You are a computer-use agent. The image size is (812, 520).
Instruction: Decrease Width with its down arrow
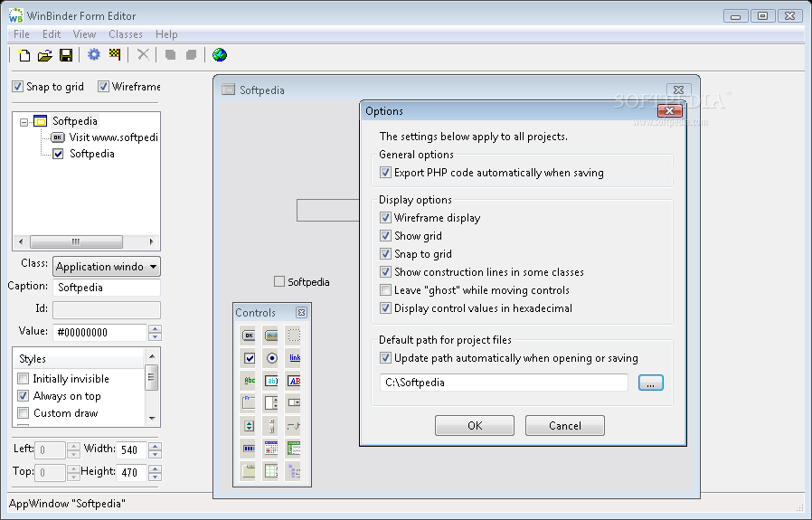[155, 454]
